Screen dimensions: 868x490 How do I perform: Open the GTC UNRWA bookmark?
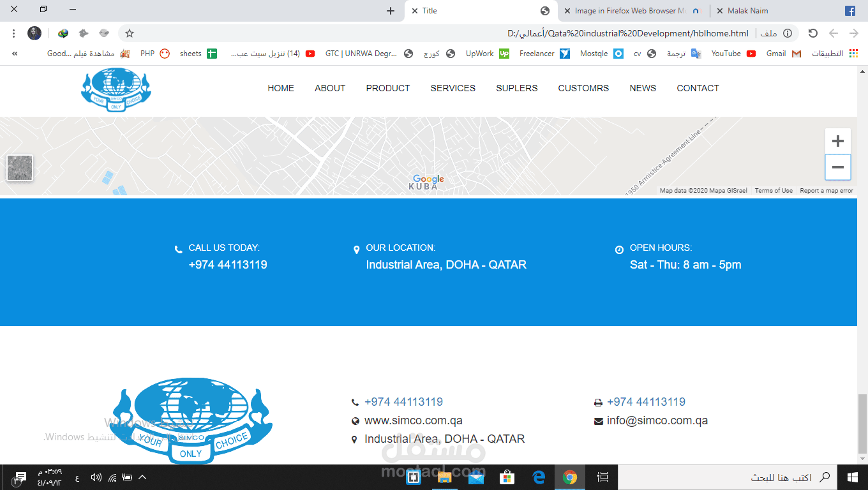(x=370, y=54)
